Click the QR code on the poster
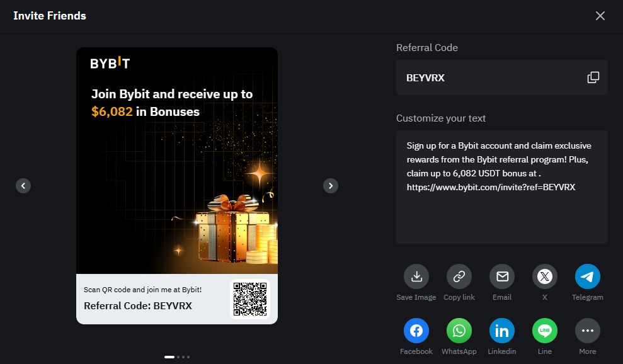Image resolution: width=623 pixels, height=364 pixels. (x=250, y=299)
